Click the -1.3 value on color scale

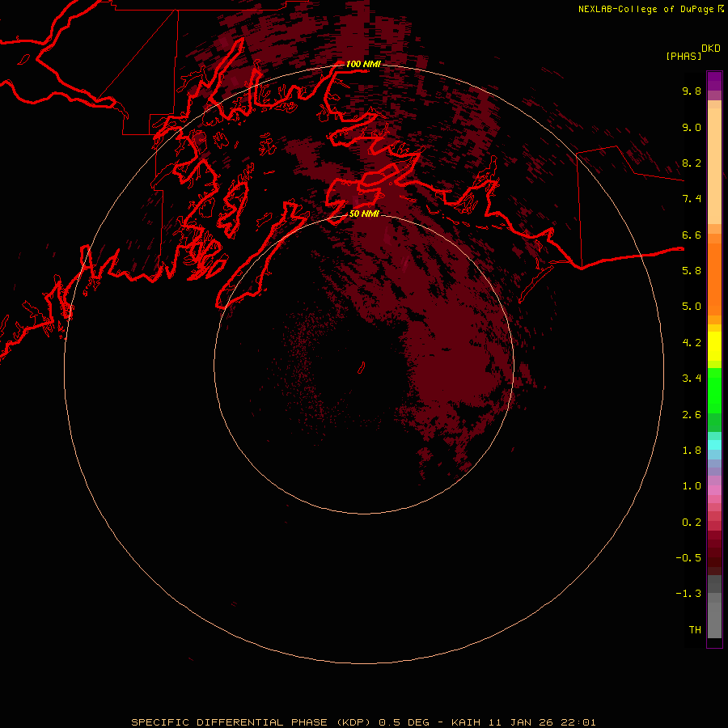[x=688, y=594]
